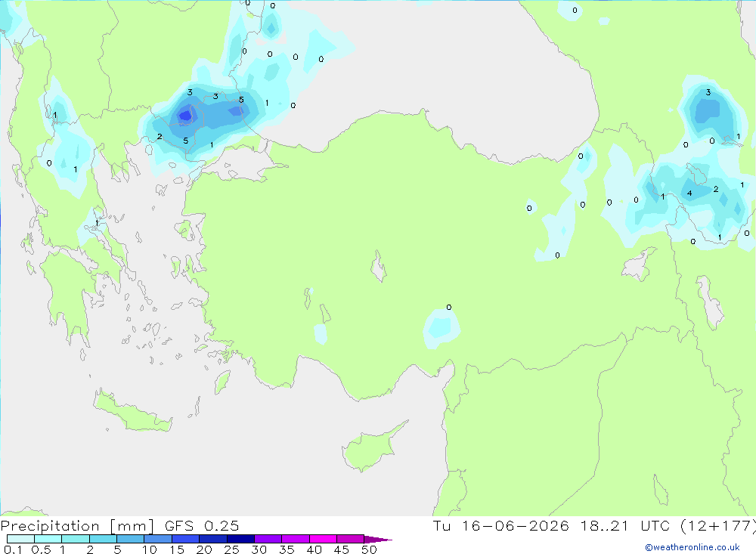Click the '15' legend scale label

(177, 549)
